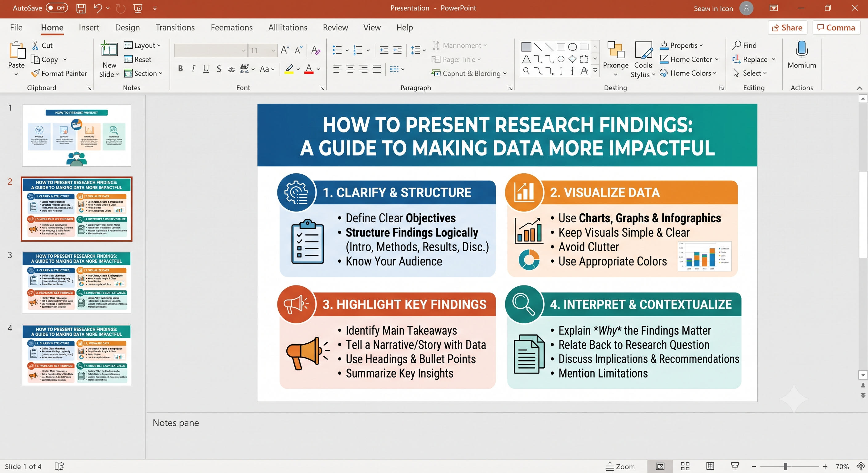Open Home Colors dropdown
Screen dimensions: 868x473
(x=688, y=73)
